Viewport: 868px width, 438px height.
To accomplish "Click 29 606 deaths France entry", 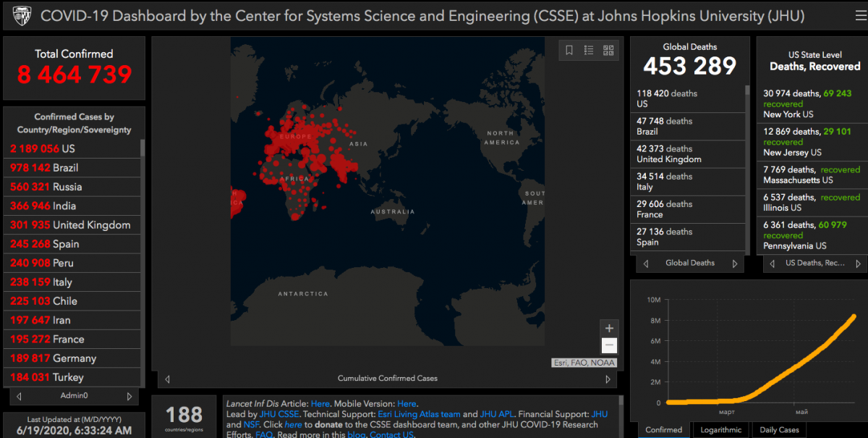I will point(689,209).
